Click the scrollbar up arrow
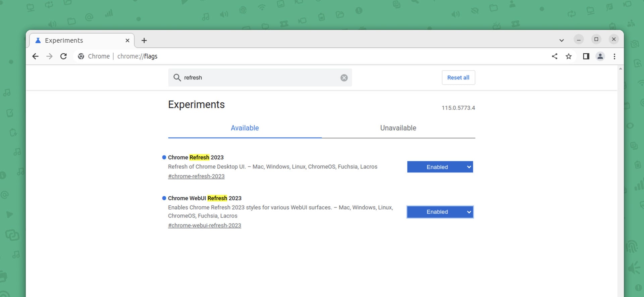This screenshot has height=297, width=644. pyautogui.click(x=621, y=69)
